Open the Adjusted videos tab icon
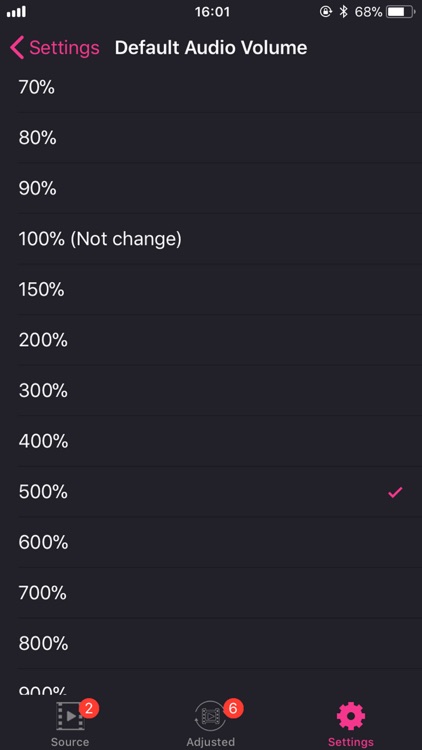 coord(210,716)
